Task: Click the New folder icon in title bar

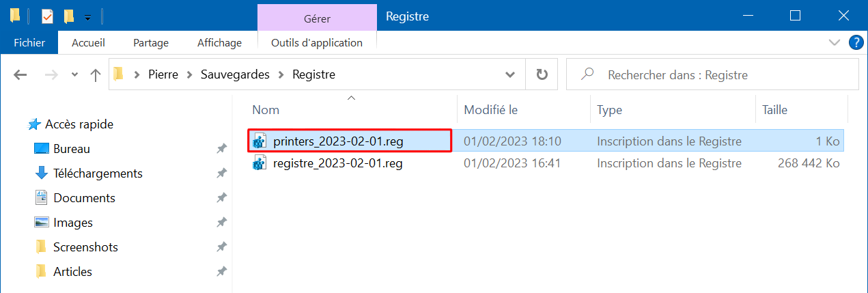Action: tap(69, 16)
